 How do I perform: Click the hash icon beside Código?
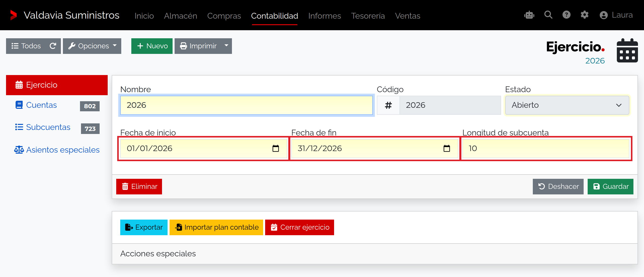tap(388, 105)
